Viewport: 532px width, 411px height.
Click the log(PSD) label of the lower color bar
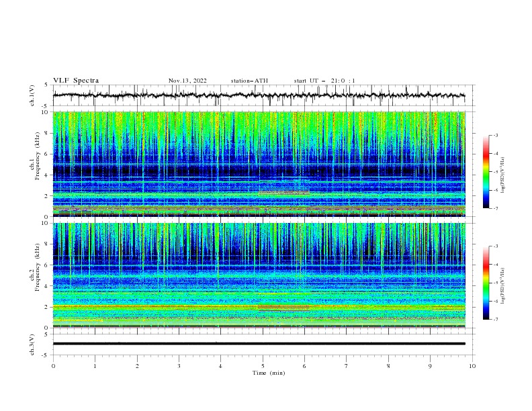tap(503, 286)
